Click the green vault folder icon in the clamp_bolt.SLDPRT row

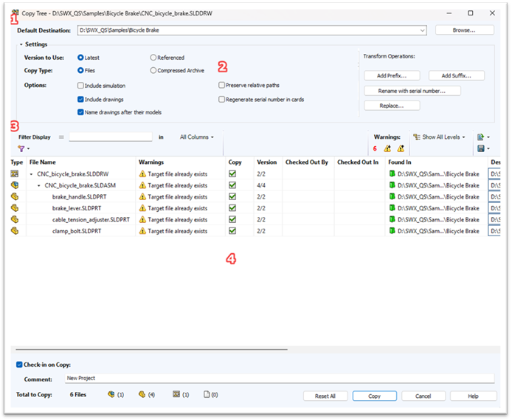tap(392, 231)
